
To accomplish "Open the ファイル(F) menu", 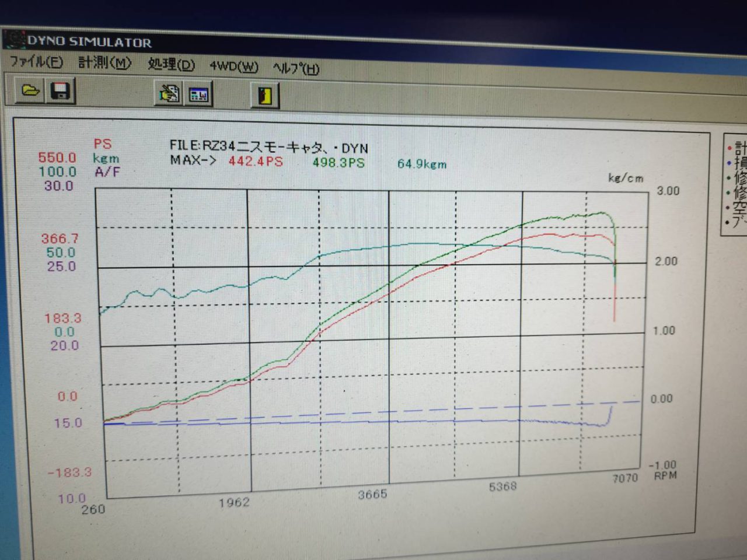I will [36, 62].
